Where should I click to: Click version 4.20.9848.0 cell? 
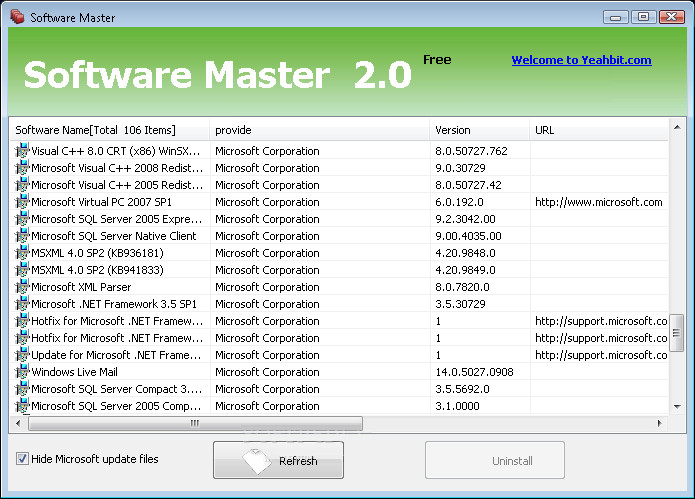tap(465, 253)
